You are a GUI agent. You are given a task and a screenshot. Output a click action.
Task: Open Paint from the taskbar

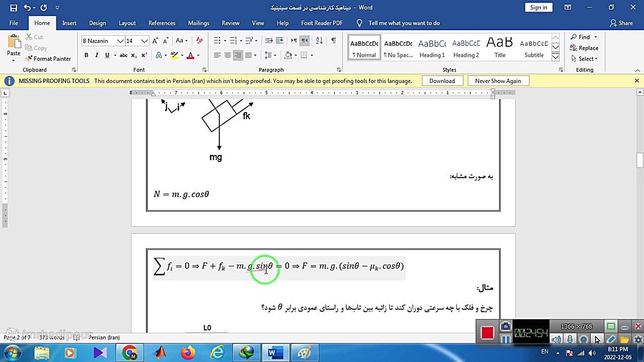304,353
